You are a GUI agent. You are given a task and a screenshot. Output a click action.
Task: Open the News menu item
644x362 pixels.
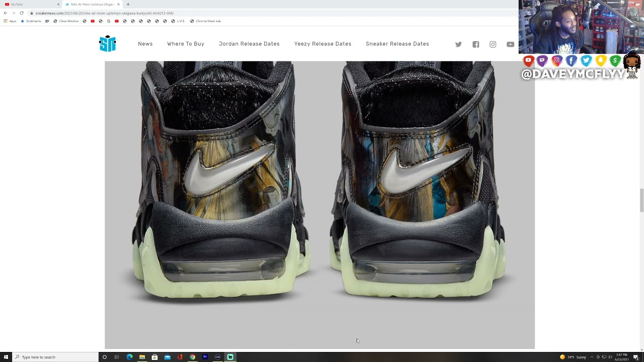pos(145,44)
